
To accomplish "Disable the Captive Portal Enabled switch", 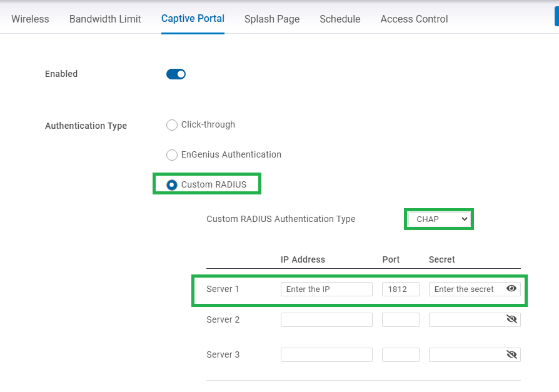I will 176,74.
